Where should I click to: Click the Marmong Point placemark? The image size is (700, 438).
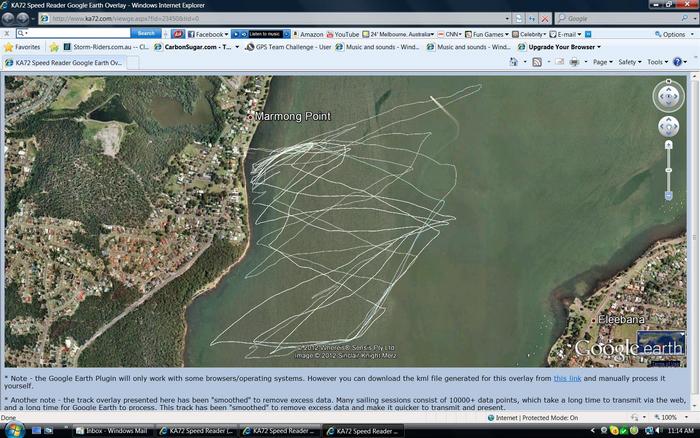tap(250, 117)
